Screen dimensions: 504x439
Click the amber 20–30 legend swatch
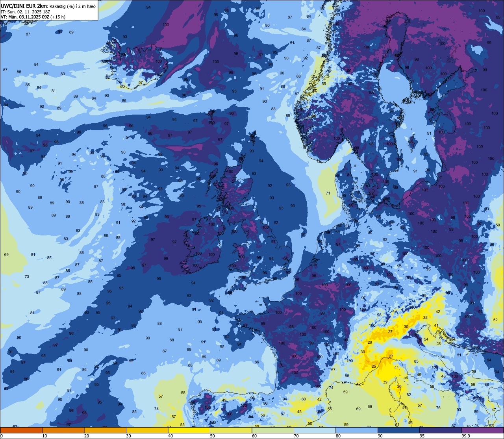(105, 430)
